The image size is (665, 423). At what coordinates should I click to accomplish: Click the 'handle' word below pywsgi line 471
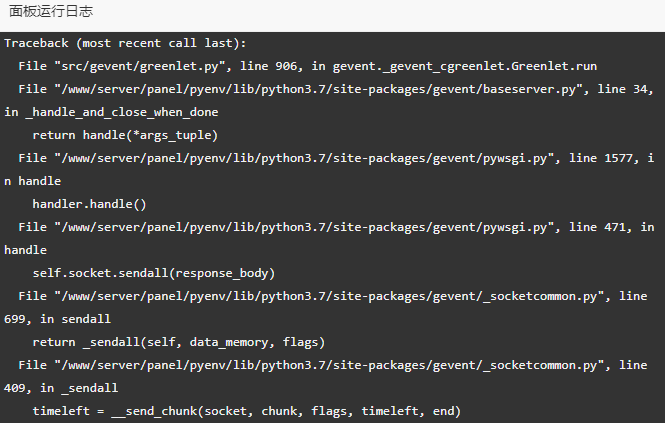pos(25,250)
